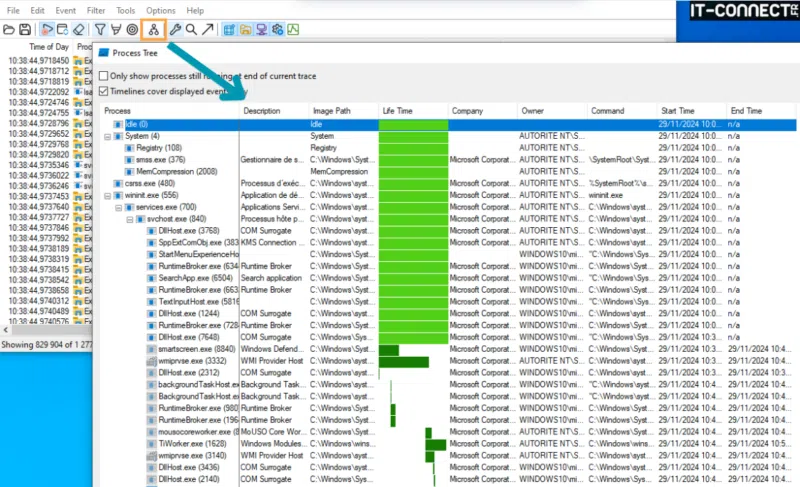Open the Process Tree toolbar icon

point(154,30)
